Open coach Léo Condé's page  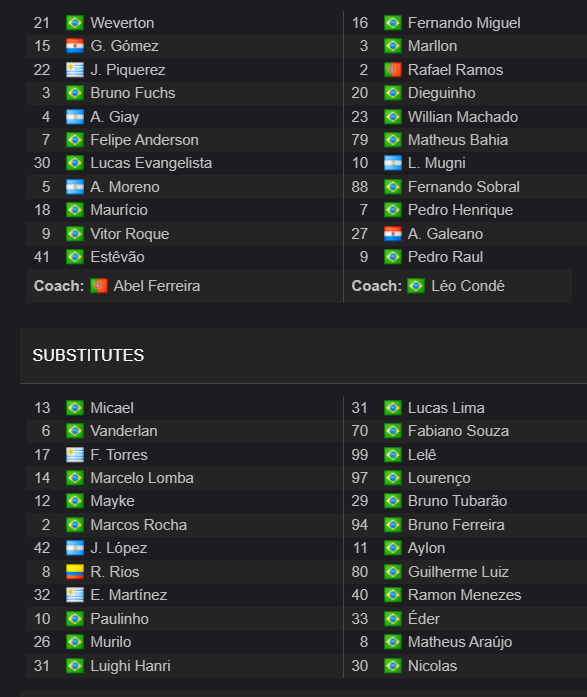tap(468, 286)
